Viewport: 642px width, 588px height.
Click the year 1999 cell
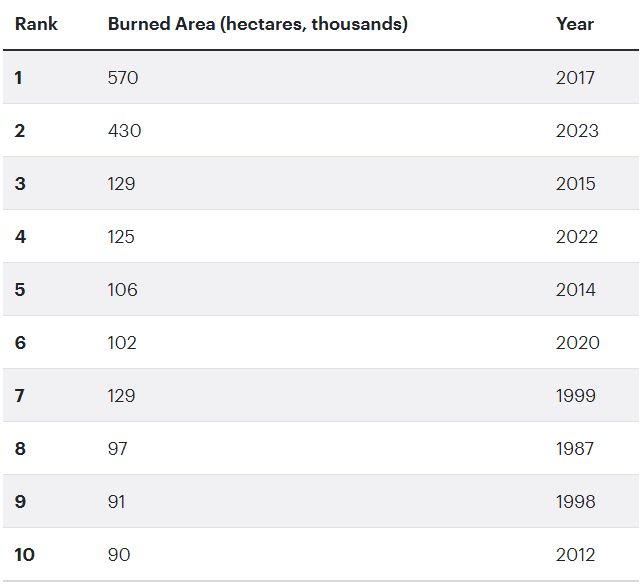(x=575, y=396)
